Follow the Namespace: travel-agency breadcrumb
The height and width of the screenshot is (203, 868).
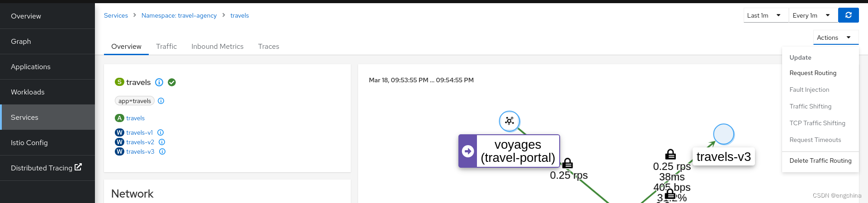pyautogui.click(x=179, y=15)
